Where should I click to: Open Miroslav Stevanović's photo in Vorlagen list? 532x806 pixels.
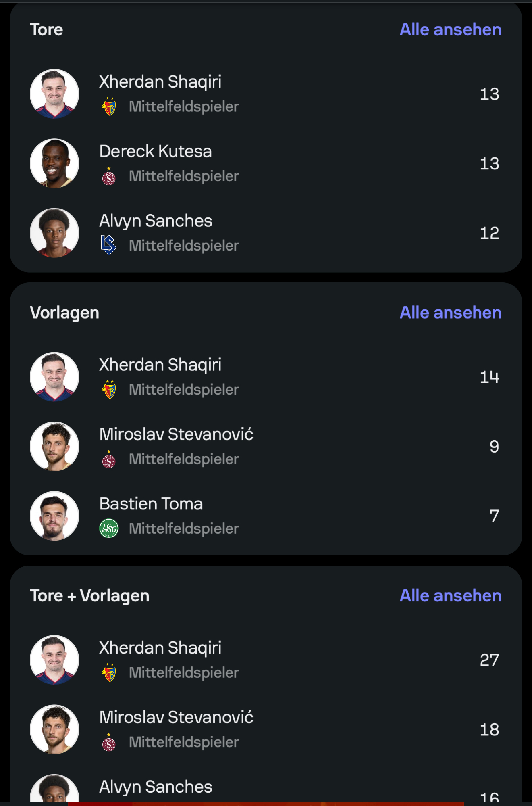click(x=54, y=447)
